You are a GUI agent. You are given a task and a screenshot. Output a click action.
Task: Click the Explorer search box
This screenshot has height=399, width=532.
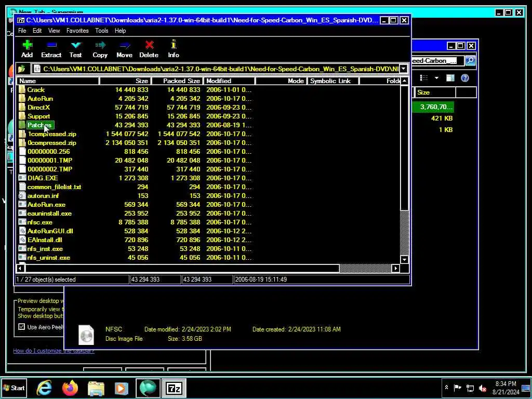438,61
